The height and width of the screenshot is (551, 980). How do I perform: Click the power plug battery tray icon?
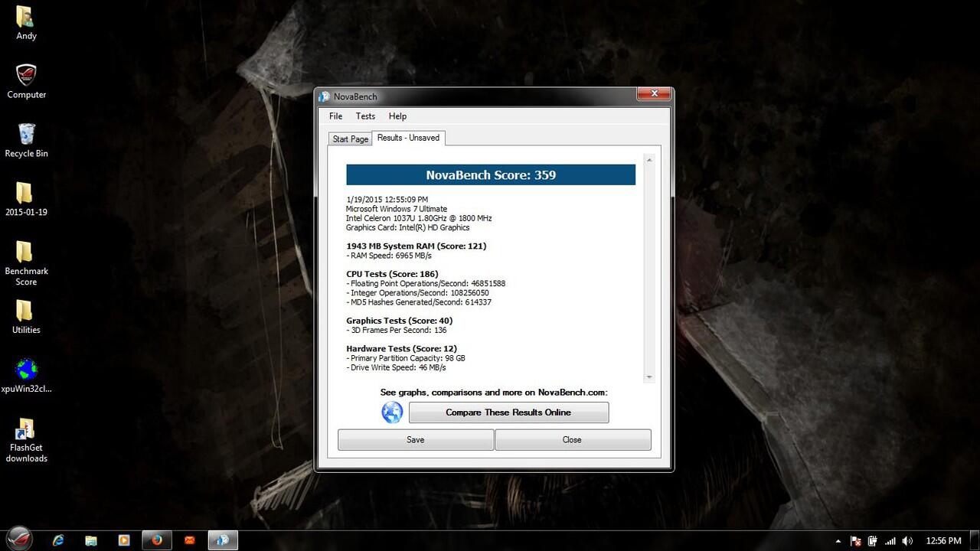[x=873, y=541]
